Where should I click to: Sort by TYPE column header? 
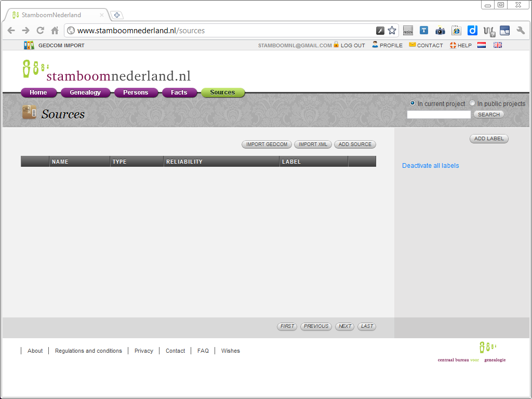pos(137,162)
